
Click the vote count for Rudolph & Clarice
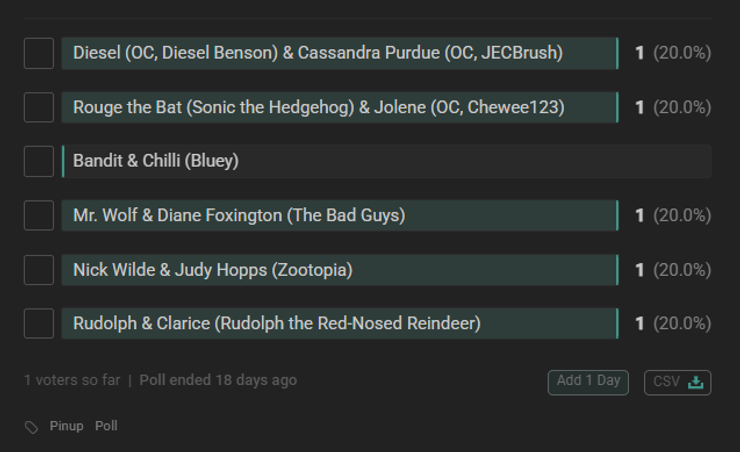[x=640, y=324]
